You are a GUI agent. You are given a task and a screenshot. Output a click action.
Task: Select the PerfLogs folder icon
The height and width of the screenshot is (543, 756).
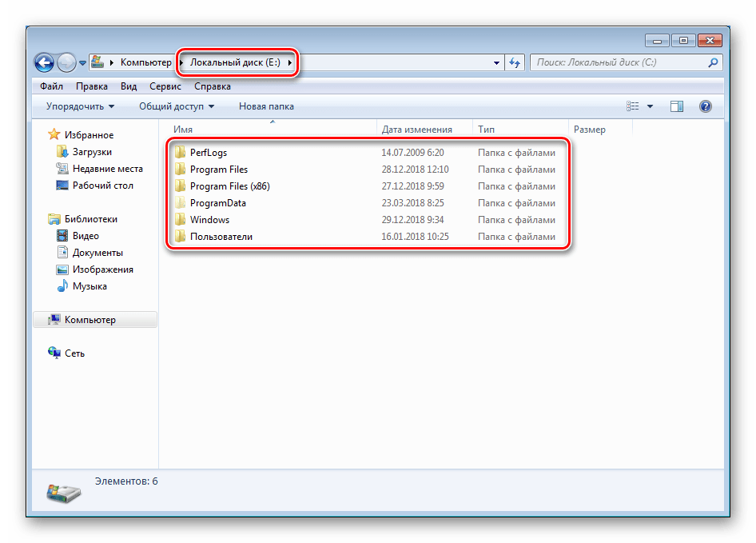tap(180, 153)
